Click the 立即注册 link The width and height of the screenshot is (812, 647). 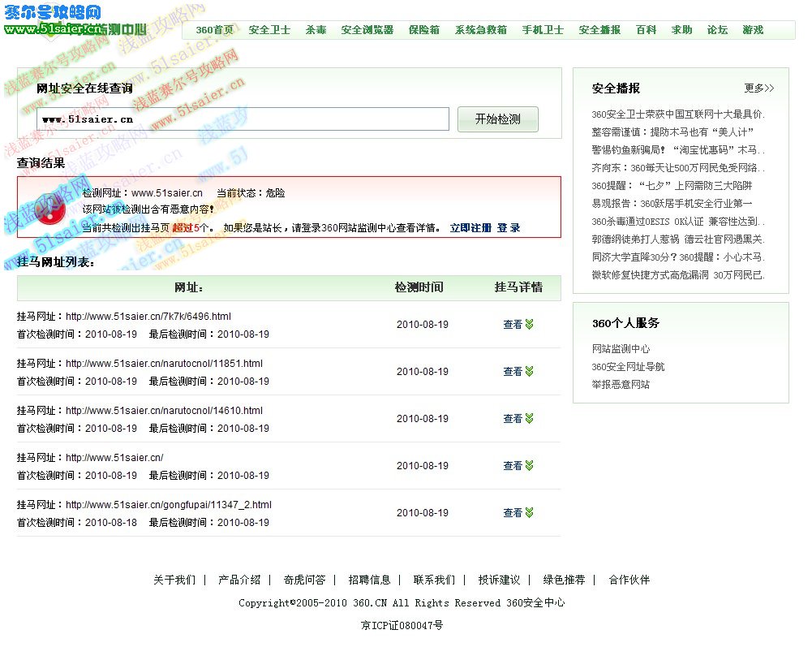(x=470, y=228)
